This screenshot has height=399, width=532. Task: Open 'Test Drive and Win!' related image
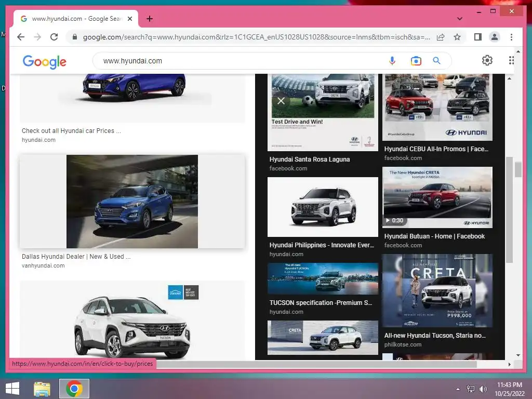pos(323,112)
